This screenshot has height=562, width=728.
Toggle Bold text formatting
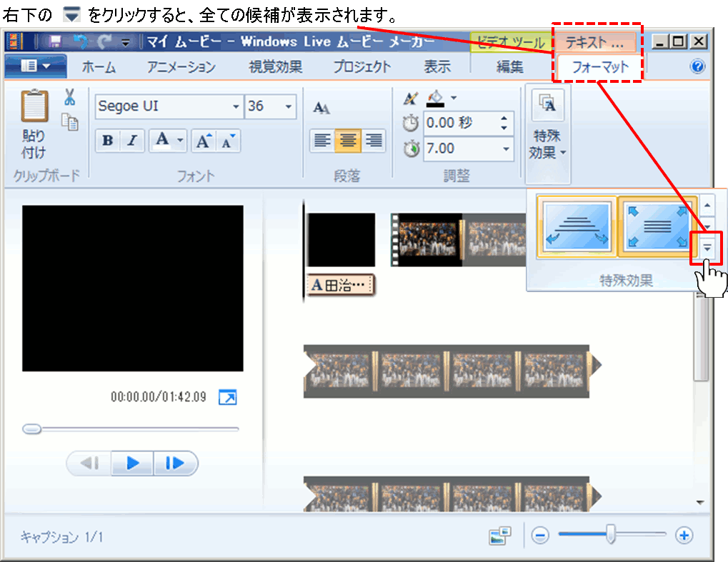point(108,141)
